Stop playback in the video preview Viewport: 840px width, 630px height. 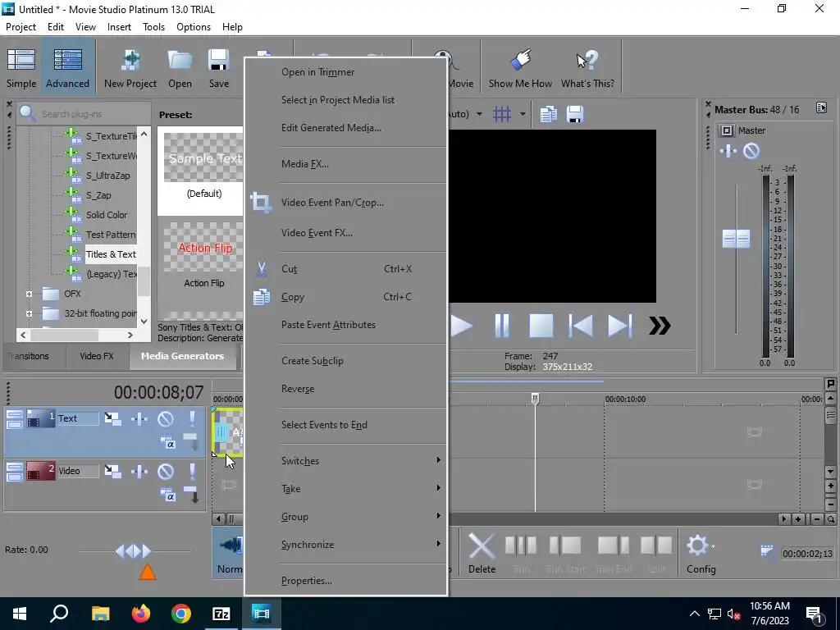click(541, 326)
